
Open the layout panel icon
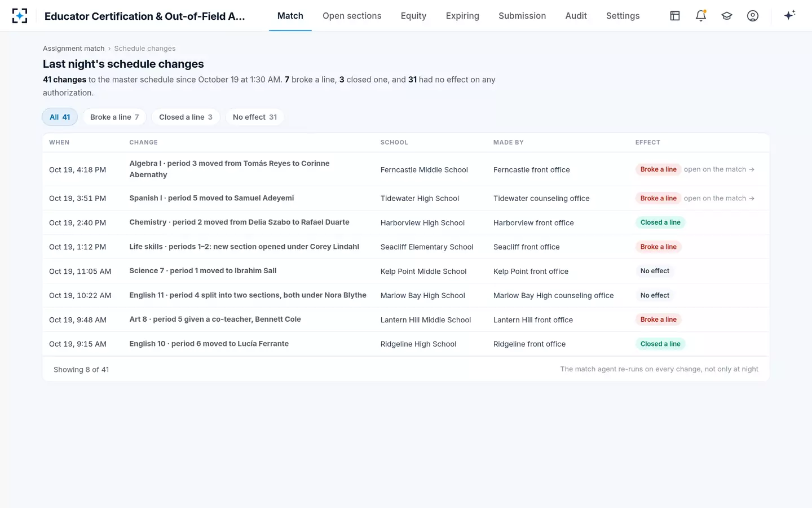click(x=675, y=16)
